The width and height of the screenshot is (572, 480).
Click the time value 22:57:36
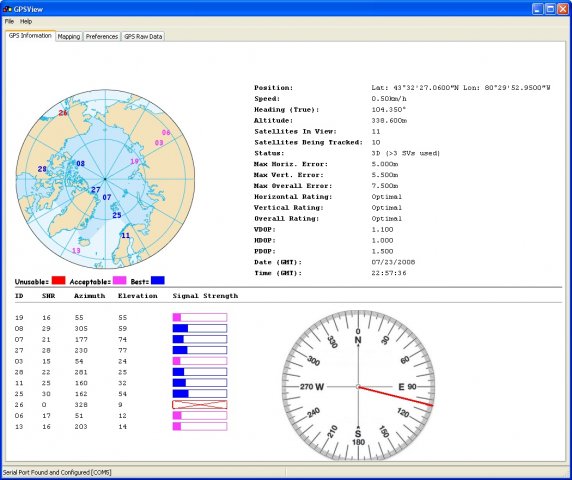point(389,273)
